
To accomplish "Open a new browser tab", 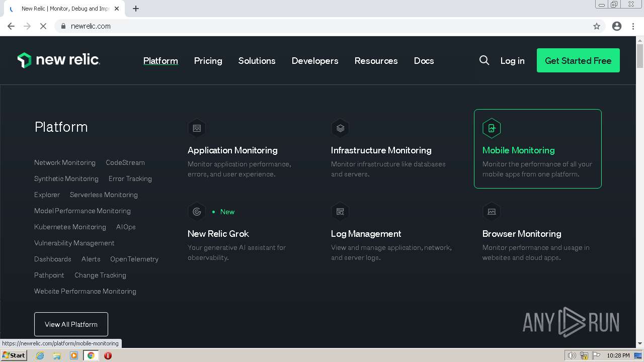I will pyautogui.click(x=136, y=9).
